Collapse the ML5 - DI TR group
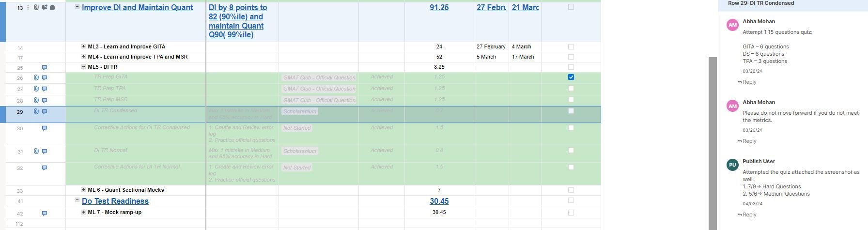Image resolution: width=868 pixels, height=230 pixels. click(84, 67)
